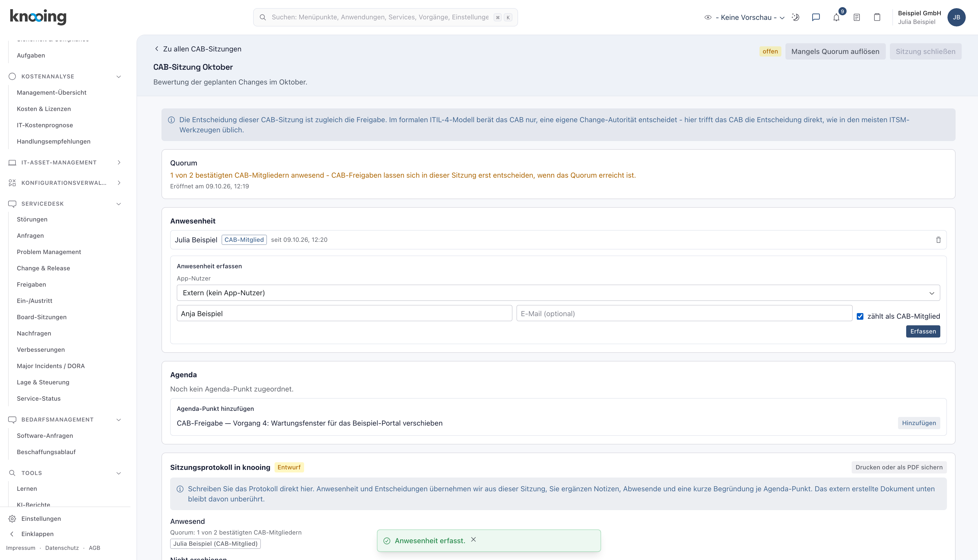Click the E-Mail (optional) field

684,313
